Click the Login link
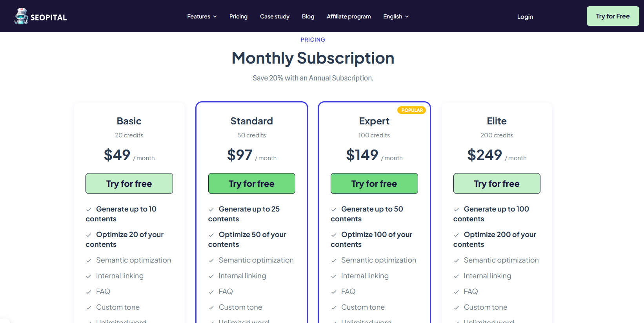 tap(525, 16)
